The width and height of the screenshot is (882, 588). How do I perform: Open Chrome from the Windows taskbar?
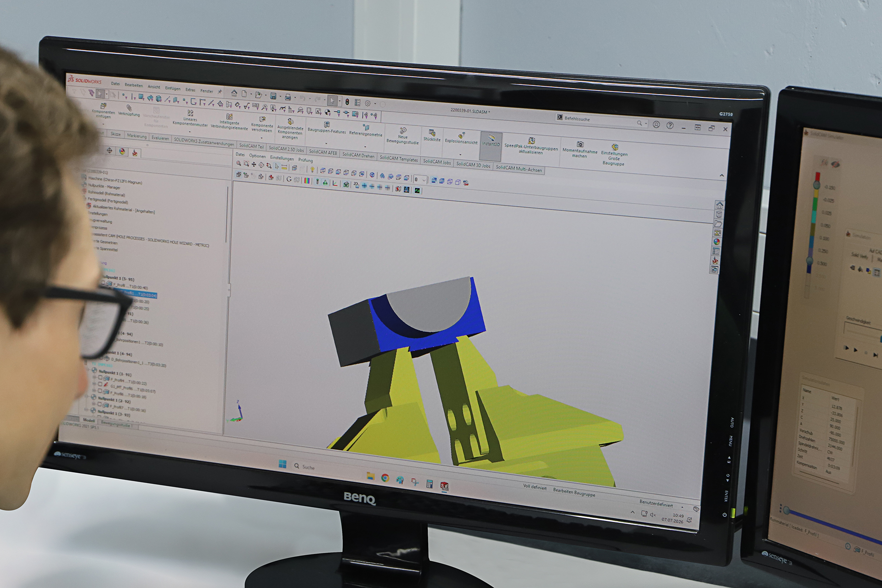coord(385,478)
